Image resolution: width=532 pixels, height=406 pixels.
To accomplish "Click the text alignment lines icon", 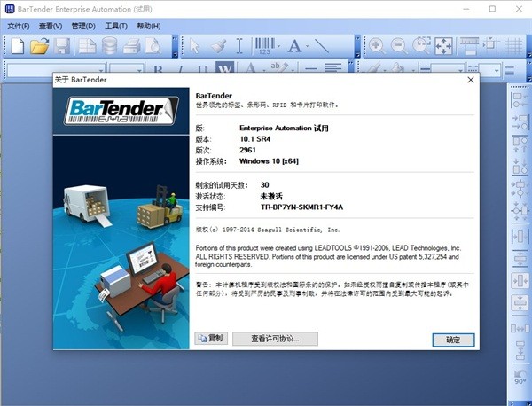I will point(332,68).
